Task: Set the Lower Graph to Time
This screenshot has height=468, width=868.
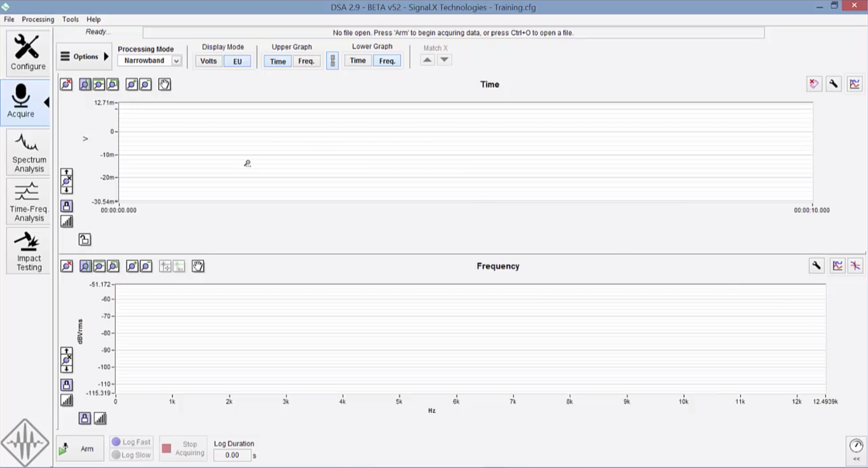Action: [x=358, y=61]
